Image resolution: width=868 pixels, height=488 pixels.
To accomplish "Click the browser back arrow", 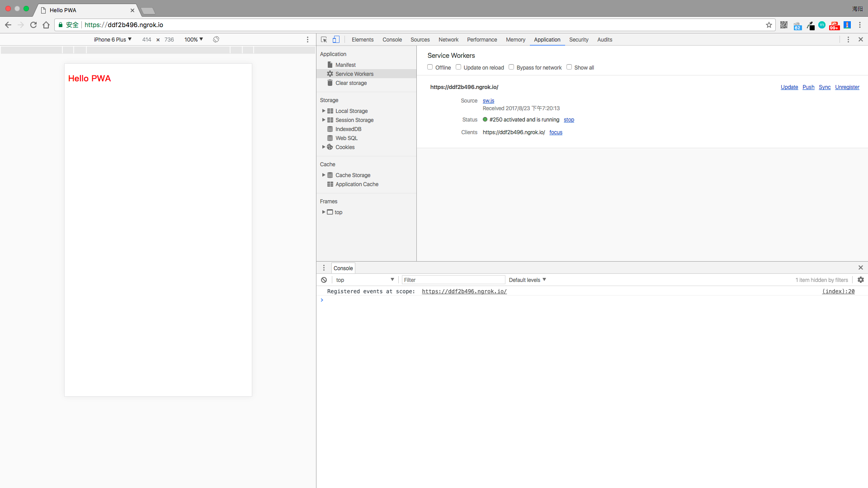I will pyautogui.click(x=8, y=25).
